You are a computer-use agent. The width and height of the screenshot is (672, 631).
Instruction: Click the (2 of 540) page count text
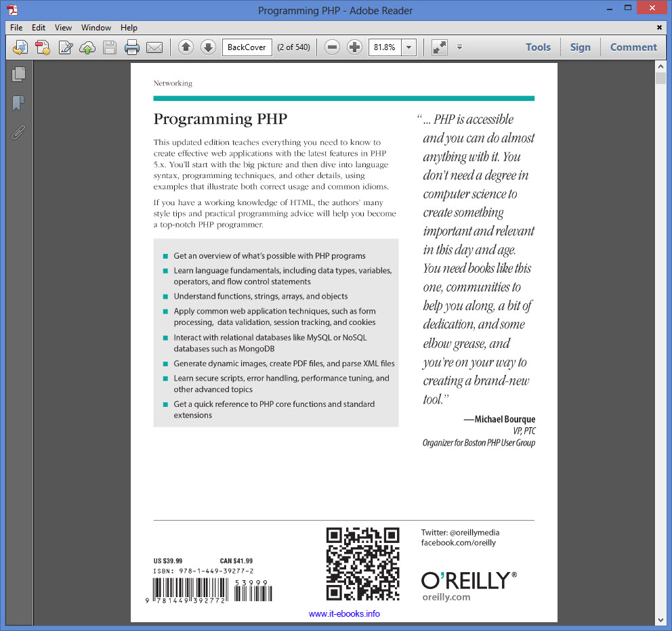point(293,47)
